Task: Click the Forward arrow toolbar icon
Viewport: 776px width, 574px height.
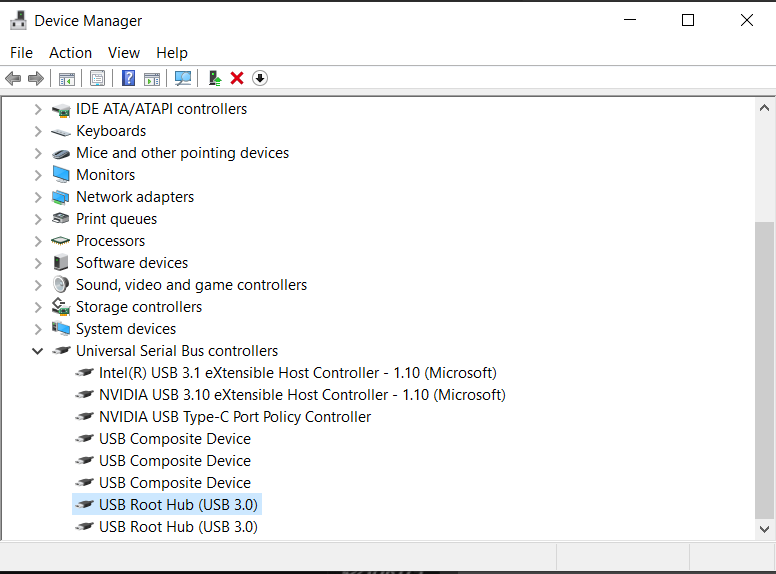Action: click(x=36, y=78)
